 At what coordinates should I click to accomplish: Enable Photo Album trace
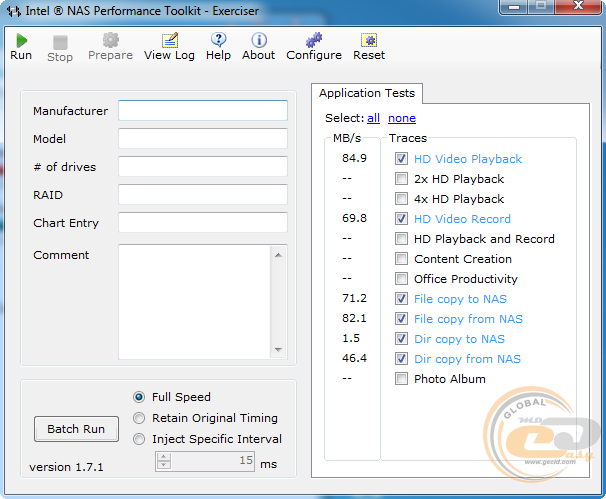401,379
